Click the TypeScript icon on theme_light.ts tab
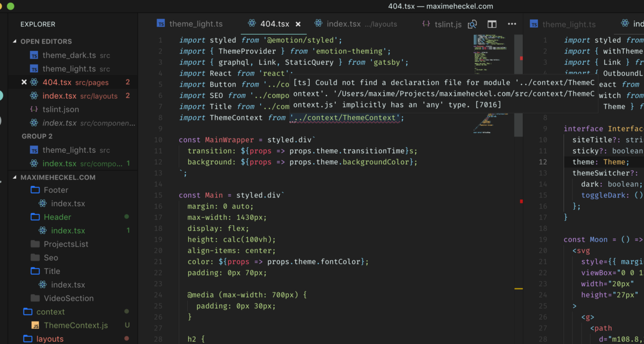Image resolution: width=644 pixels, height=344 pixels. (x=160, y=24)
